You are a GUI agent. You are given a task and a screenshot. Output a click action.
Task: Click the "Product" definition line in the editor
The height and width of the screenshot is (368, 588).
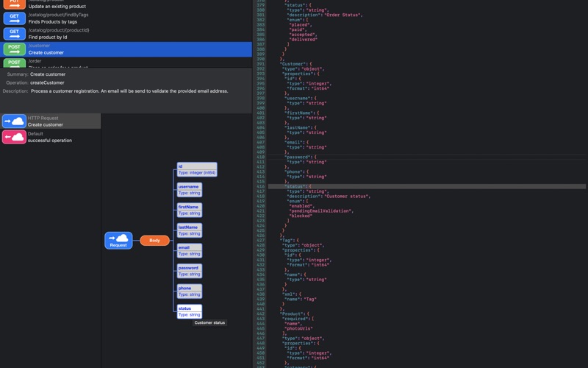click(295, 314)
